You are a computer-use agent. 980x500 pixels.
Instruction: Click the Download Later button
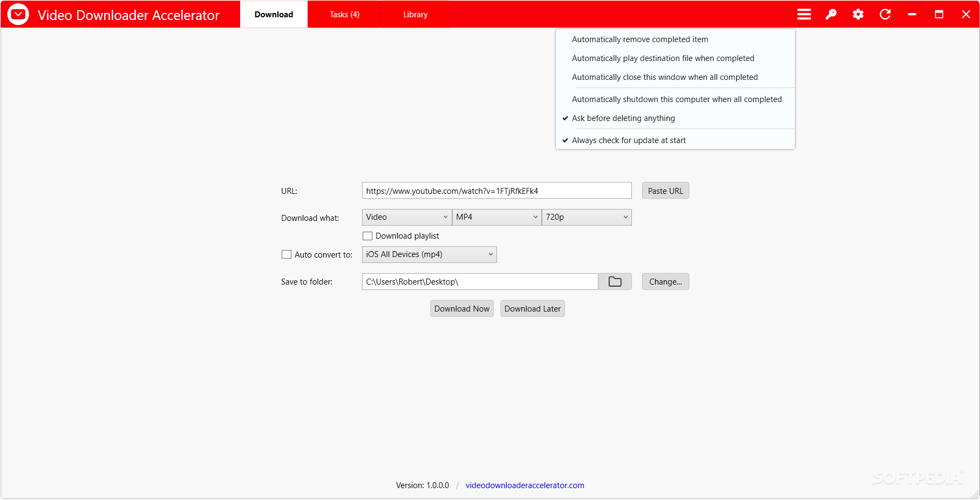[533, 309]
